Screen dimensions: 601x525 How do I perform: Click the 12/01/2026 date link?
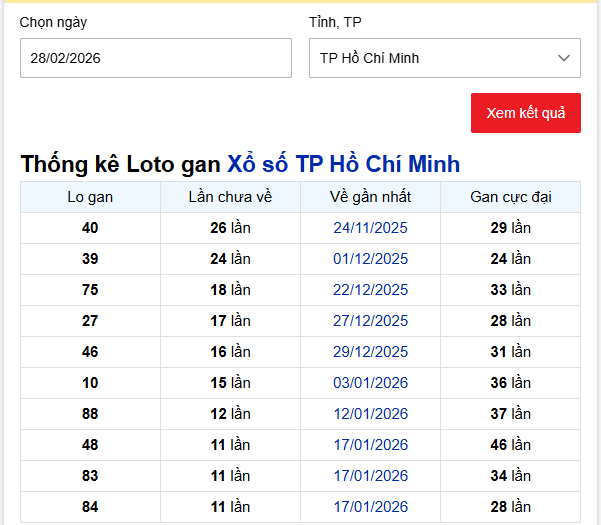click(370, 414)
